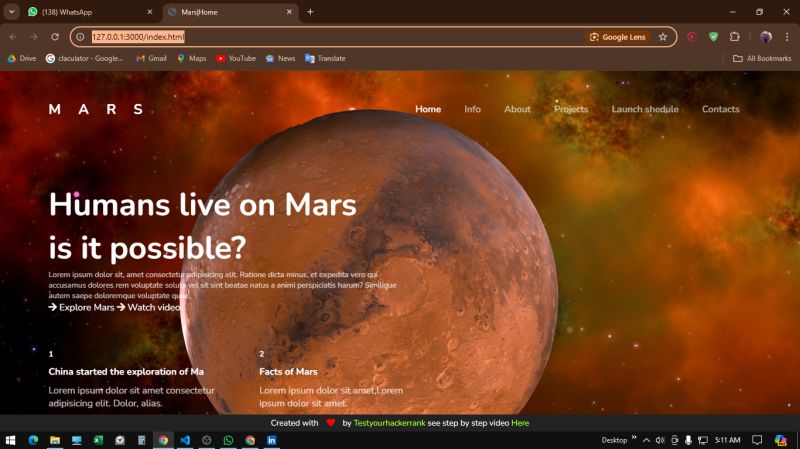Open LinkedIn from the taskbar
800x449 pixels.
click(272, 440)
